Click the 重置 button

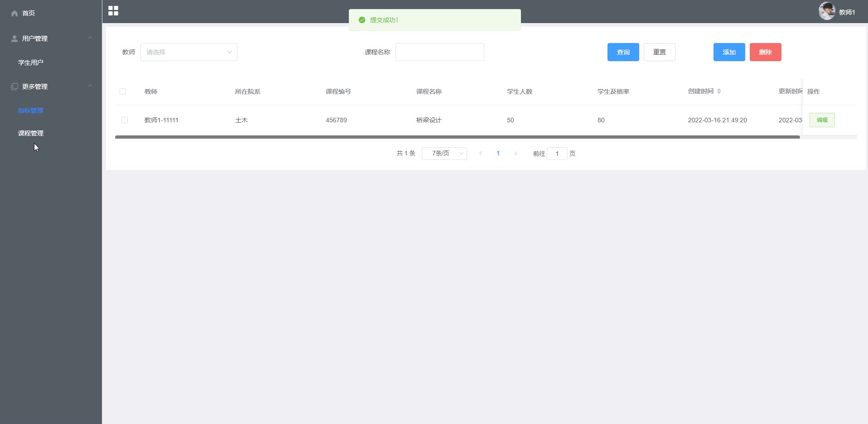(x=660, y=52)
